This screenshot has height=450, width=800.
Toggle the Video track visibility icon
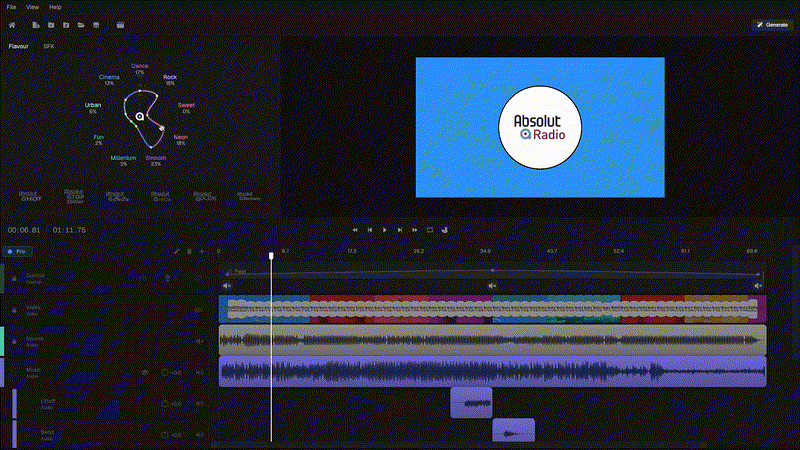click(x=199, y=310)
